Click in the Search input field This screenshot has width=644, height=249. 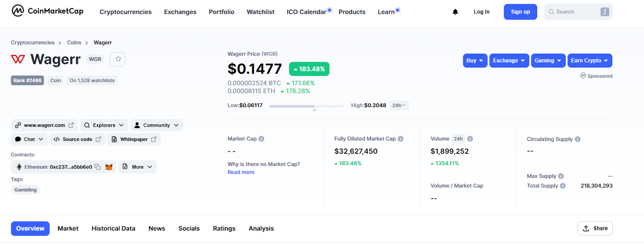tap(579, 12)
